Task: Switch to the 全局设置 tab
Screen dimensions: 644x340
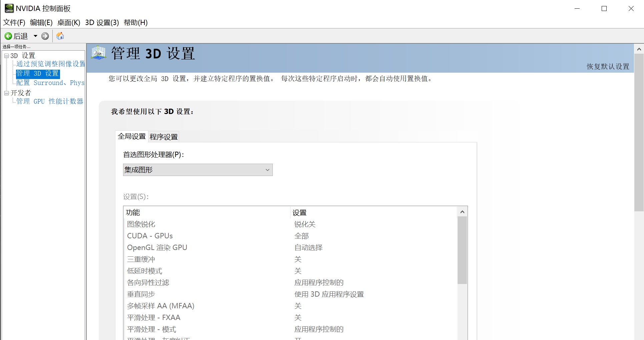Action: point(132,136)
